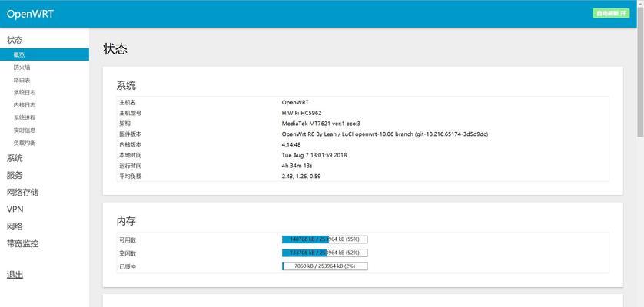Toggle the green 自动刷新 开 badge

pos(611,13)
